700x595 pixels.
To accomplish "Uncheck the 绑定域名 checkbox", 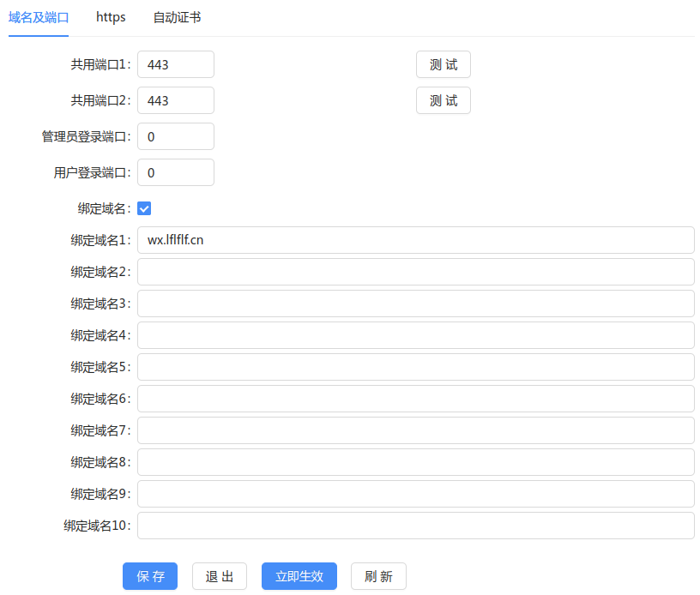I will (x=144, y=208).
